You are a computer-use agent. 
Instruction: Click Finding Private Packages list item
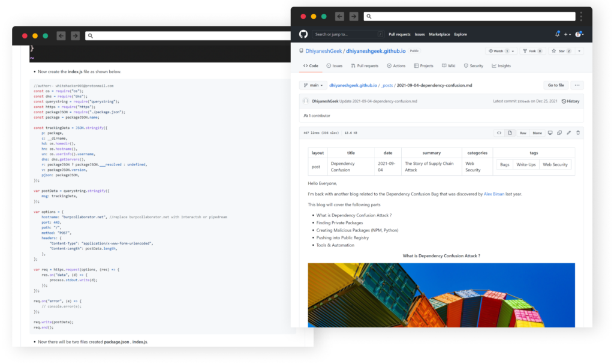[339, 222]
